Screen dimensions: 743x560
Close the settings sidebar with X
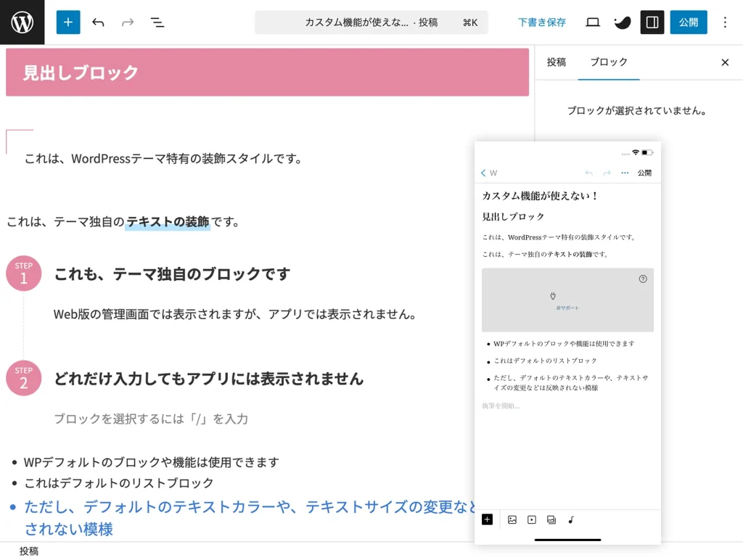coord(725,62)
